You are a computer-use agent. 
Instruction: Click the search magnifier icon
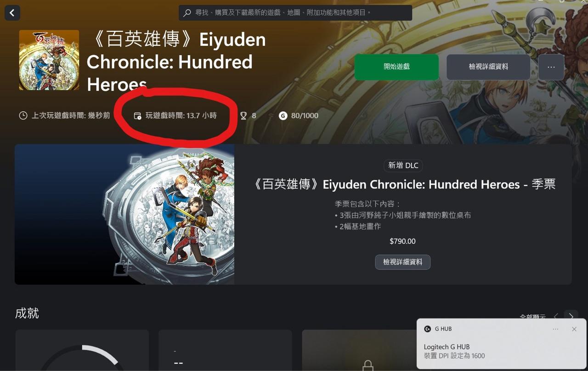[x=187, y=13]
